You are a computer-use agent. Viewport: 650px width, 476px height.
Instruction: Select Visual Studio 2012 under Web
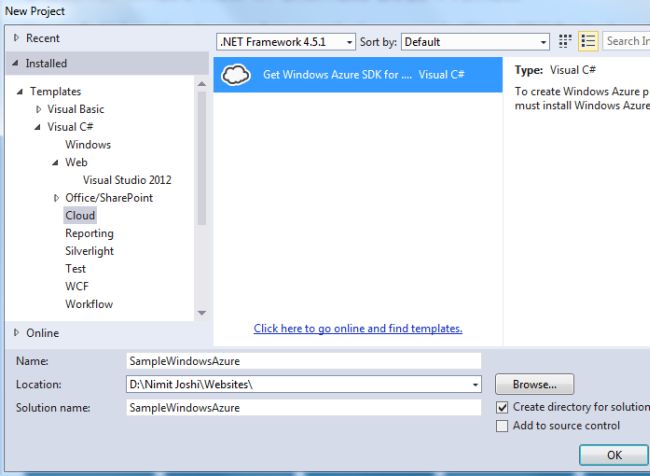127,180
